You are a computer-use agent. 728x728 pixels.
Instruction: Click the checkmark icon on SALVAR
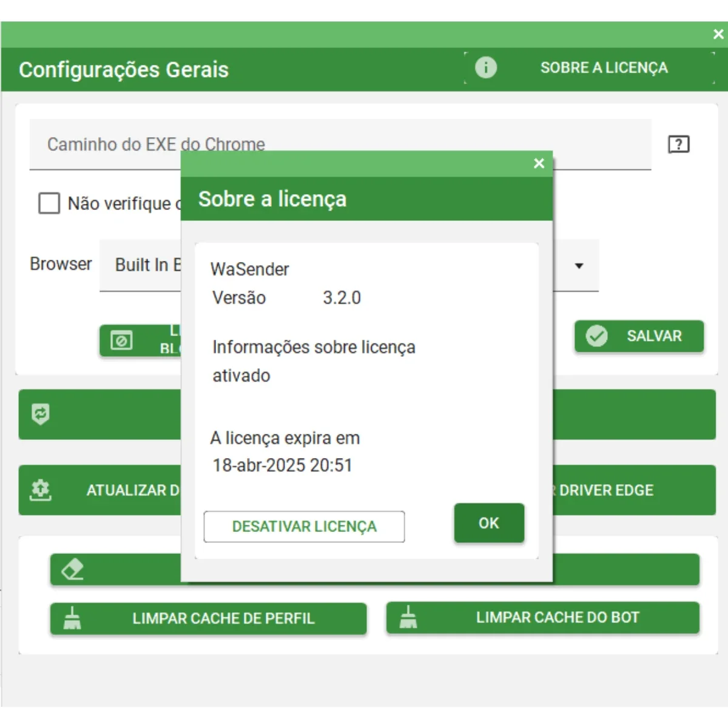[x=596, y=335]
